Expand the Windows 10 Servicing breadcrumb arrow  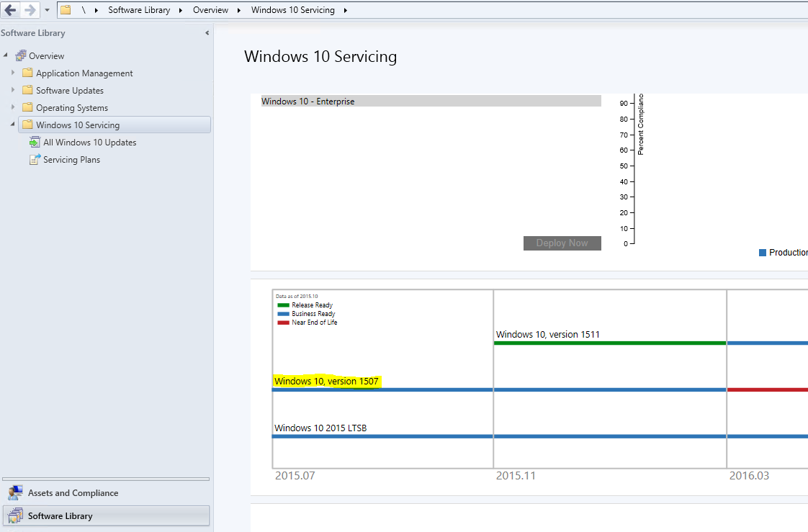(x=345, y=10)
